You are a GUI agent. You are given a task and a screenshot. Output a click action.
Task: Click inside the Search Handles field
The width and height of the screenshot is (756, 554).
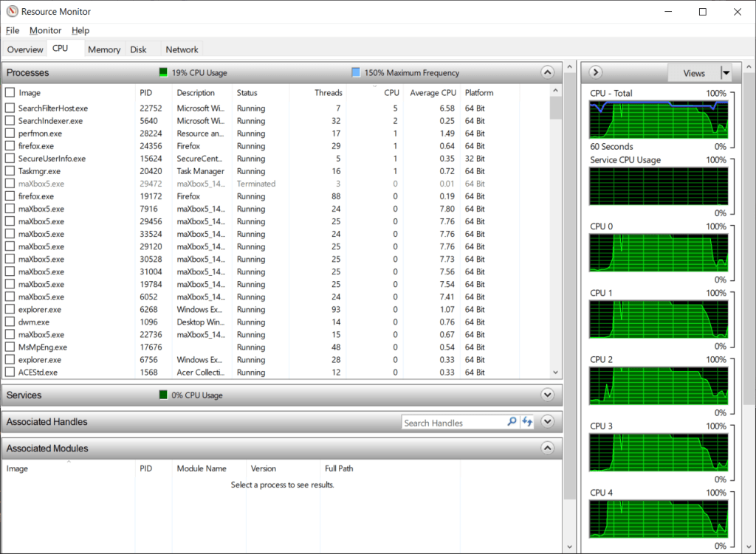[x=453, y=423]
